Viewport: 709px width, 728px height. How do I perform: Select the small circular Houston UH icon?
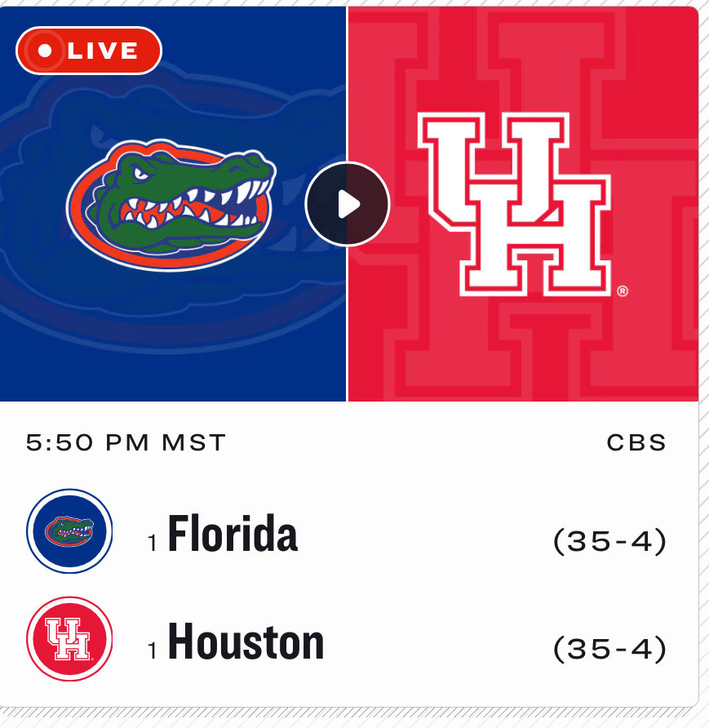[x=69, y=638]
